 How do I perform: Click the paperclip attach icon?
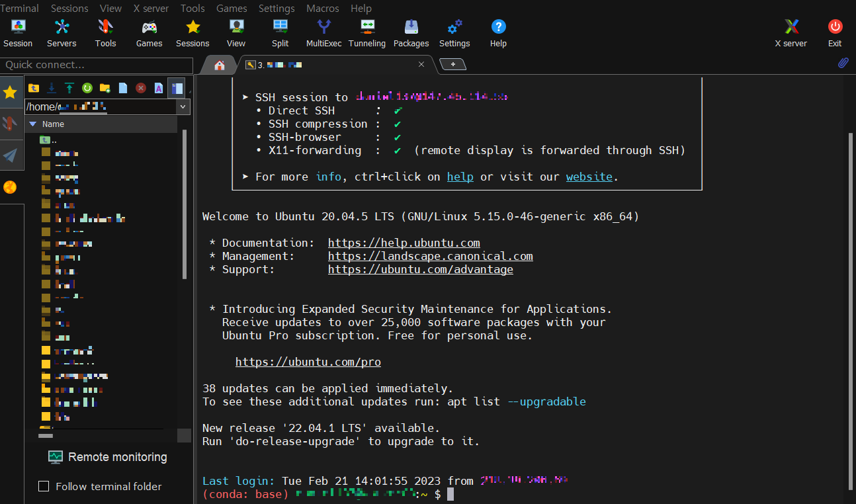[843, 63]
